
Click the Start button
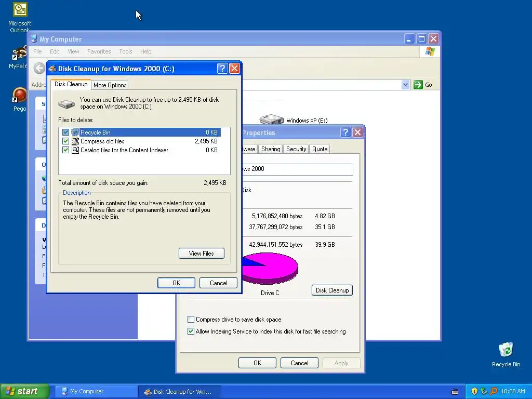pyautogui.click(x=24, y=391)
